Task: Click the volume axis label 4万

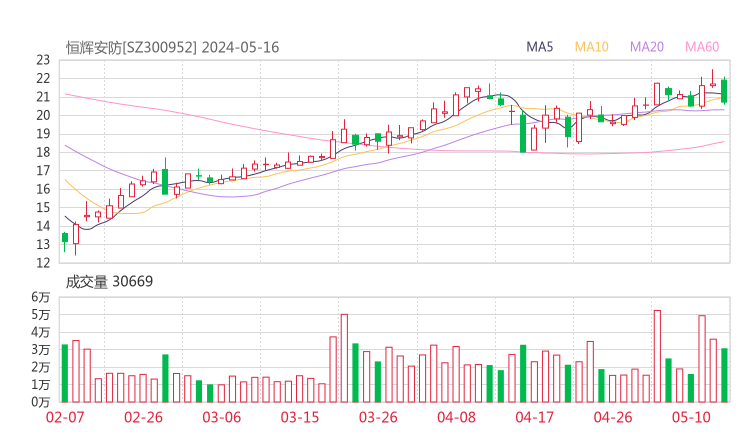Action: coord(41,332)
